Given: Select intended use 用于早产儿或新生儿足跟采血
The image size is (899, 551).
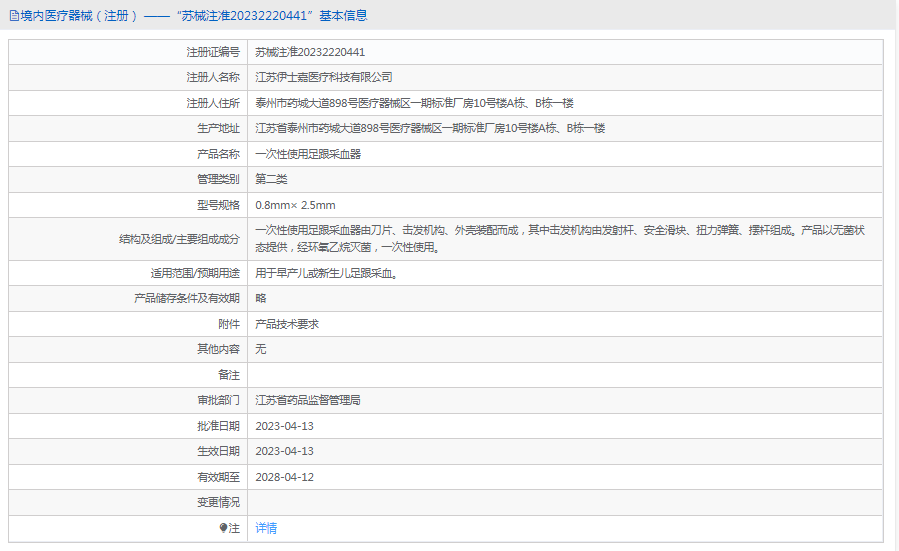Looking at the screenshot, I should coord(327,273).
